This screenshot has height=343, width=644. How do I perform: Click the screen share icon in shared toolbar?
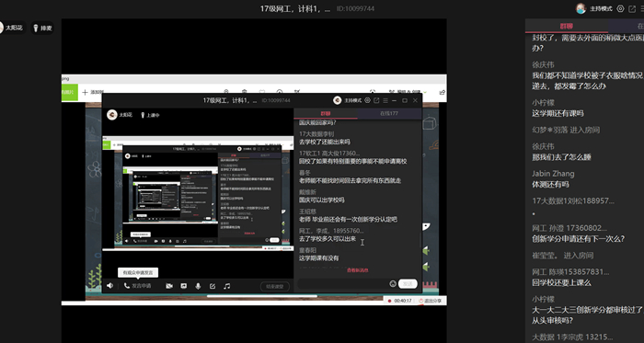pos(184,286)
